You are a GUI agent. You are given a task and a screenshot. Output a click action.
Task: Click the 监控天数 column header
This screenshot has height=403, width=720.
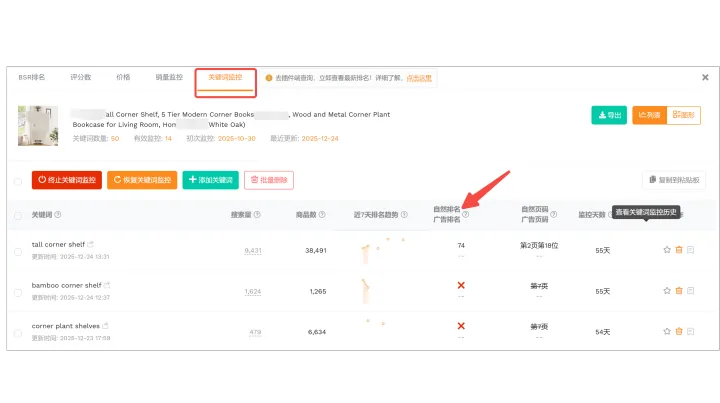click(x=592, y=214)
